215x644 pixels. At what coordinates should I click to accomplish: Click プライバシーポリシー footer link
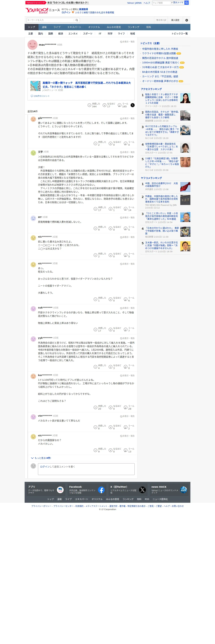click(41, 506)
